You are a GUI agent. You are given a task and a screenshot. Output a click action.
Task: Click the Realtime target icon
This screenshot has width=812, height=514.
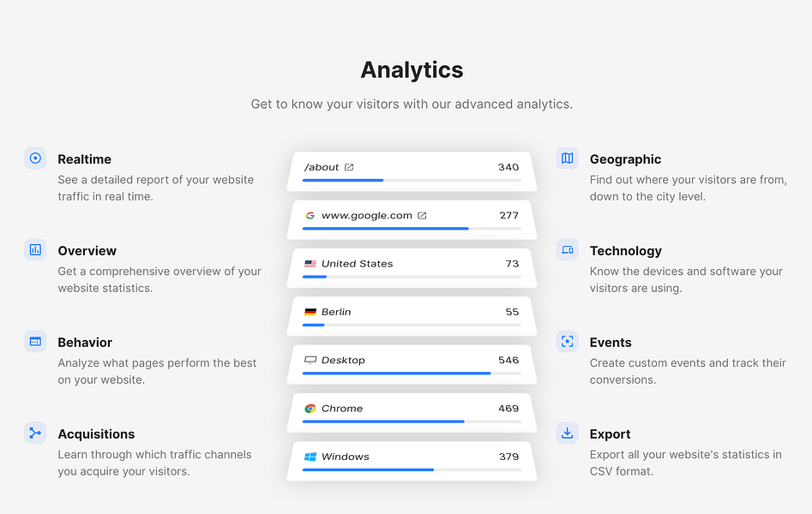35,158
